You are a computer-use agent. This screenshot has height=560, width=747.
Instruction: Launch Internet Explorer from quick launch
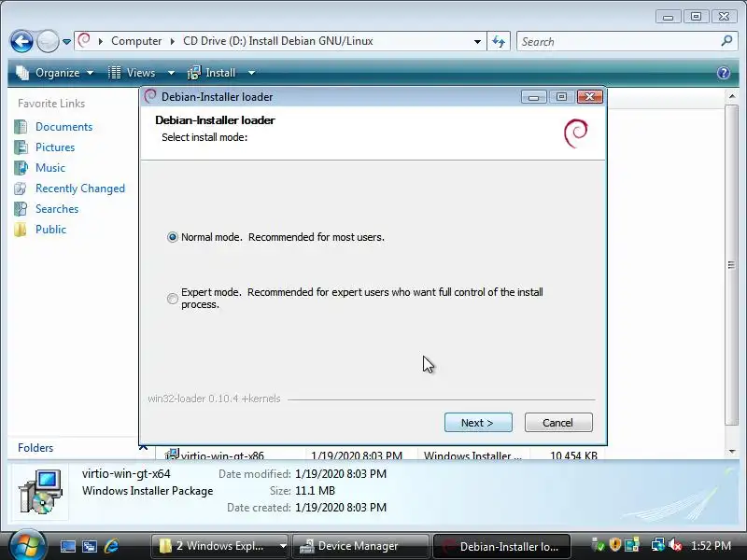pyautogui.click(x=111, y=546)
